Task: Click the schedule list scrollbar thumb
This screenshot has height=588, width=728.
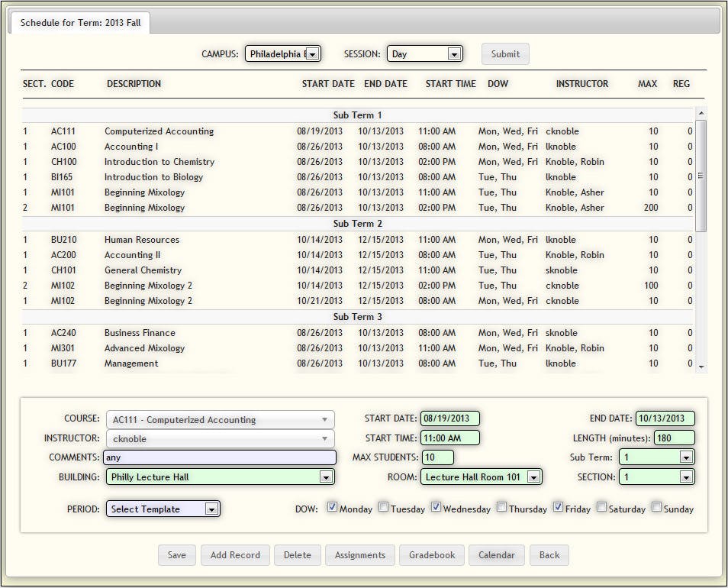Action: tap(701, 176)
